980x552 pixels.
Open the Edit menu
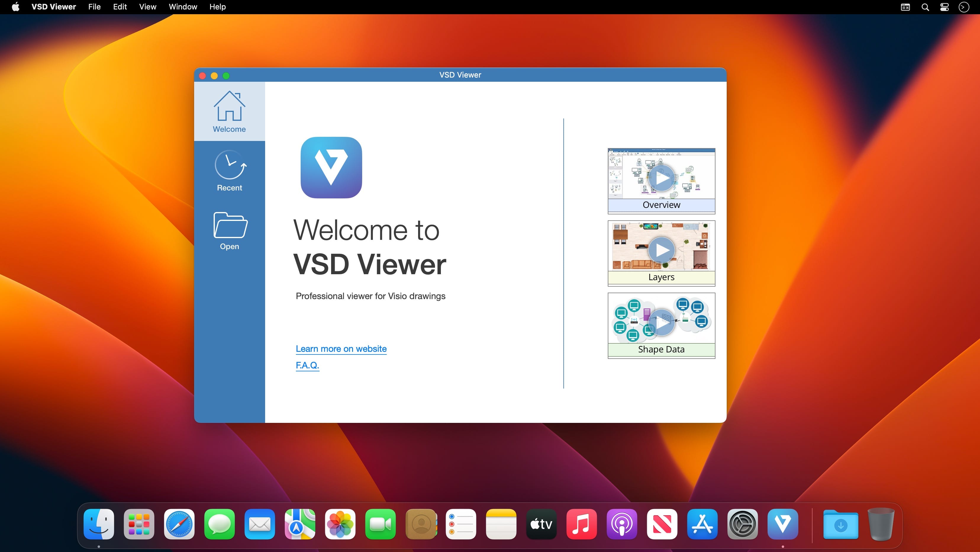click(x=120, y=7)
